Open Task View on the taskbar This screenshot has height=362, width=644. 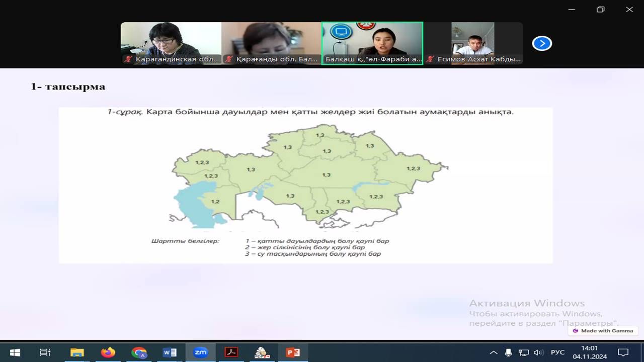[x=45, y=352]
